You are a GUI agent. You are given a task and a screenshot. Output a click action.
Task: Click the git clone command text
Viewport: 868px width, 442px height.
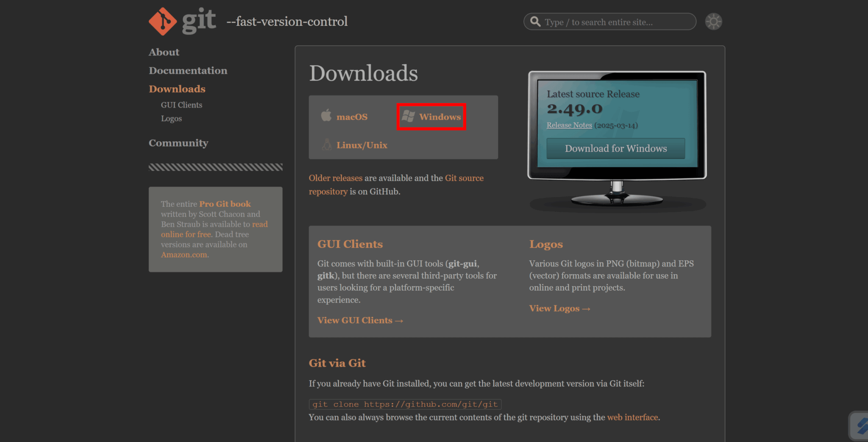405,404
